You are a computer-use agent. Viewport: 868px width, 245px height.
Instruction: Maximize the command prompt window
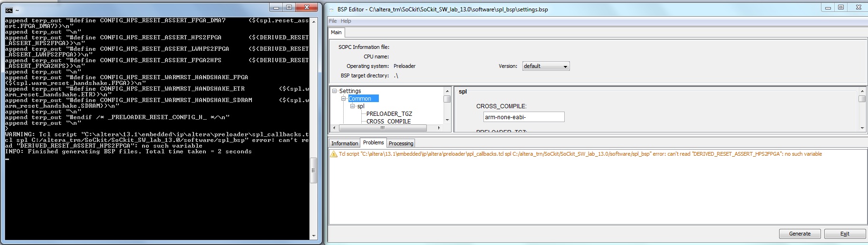(x=289, y=7)
